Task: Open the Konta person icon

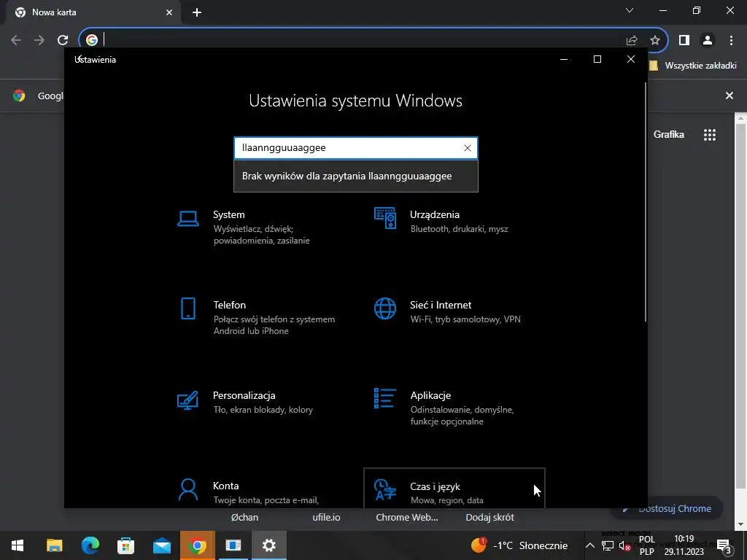Action: 188,490
